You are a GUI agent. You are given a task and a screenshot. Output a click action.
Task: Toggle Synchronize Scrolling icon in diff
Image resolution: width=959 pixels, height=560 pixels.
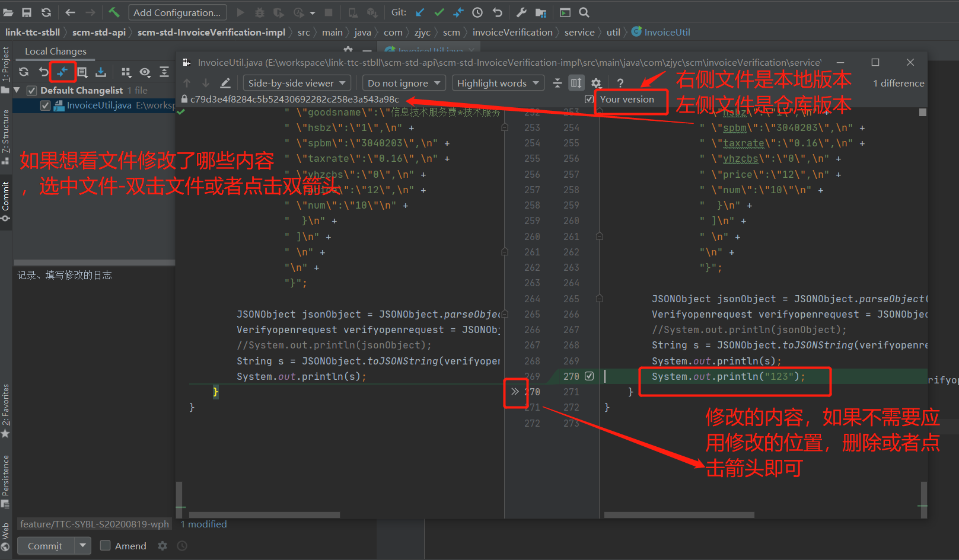(576, 83)
